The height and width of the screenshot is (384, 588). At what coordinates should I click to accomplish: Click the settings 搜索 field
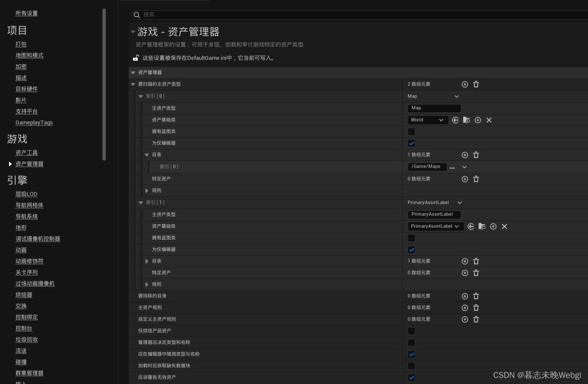[x=359, y=15]
